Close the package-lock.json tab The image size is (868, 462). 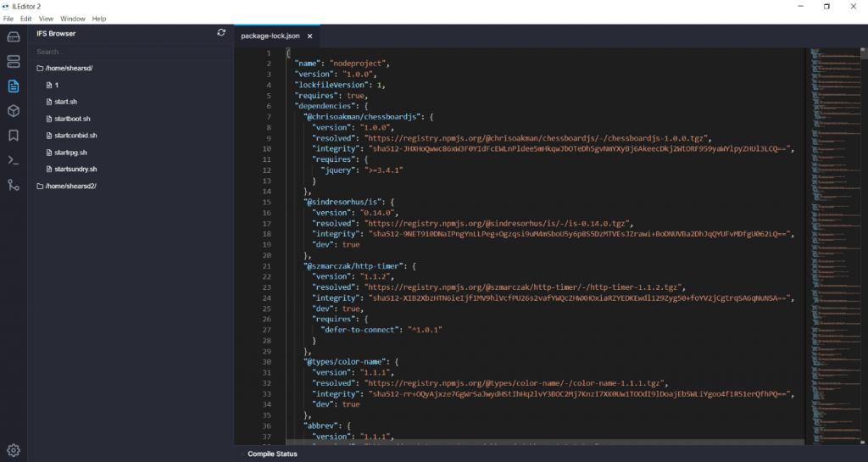click(310, 36)
